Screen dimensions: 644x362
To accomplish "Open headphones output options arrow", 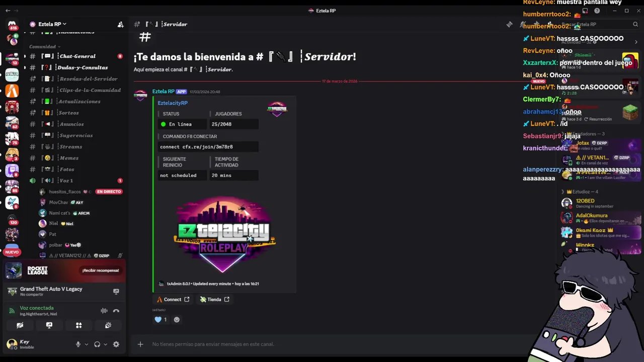I will tap(105, 344).
